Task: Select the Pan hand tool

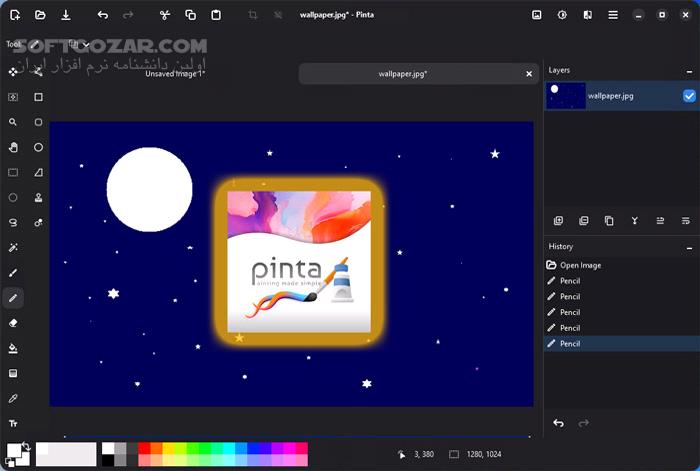Action: pos(13,147)
